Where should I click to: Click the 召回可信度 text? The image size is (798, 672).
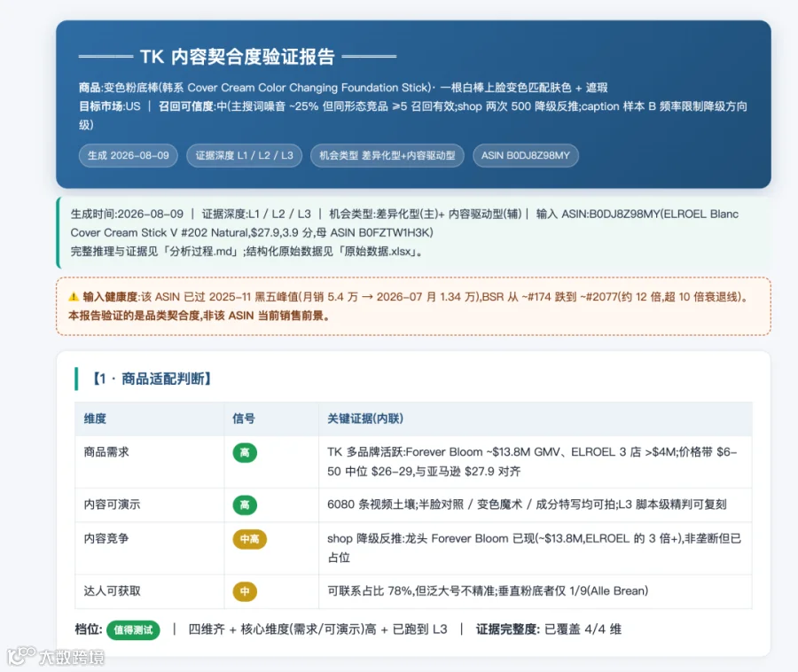(x=187, y=106)
